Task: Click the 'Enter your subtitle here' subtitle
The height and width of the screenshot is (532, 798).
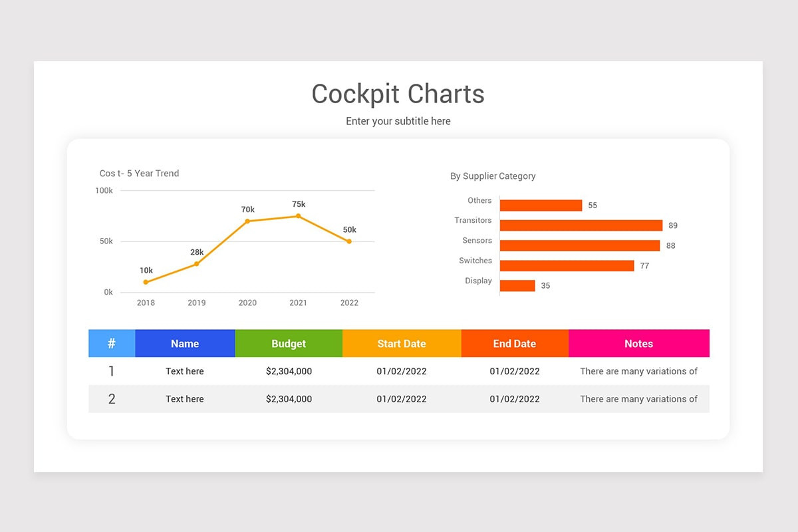Action: click(x=398, y=121)
